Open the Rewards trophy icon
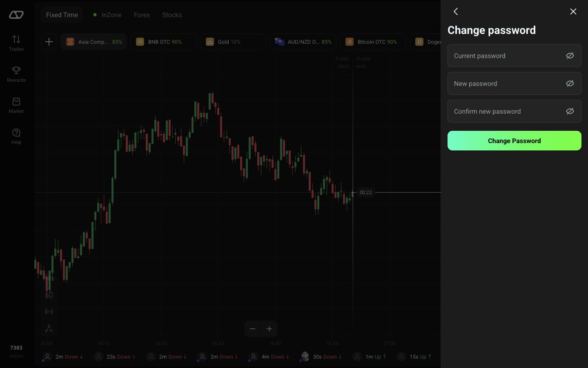This screenshot has width=588, height=368. click(x=16, y=74)
